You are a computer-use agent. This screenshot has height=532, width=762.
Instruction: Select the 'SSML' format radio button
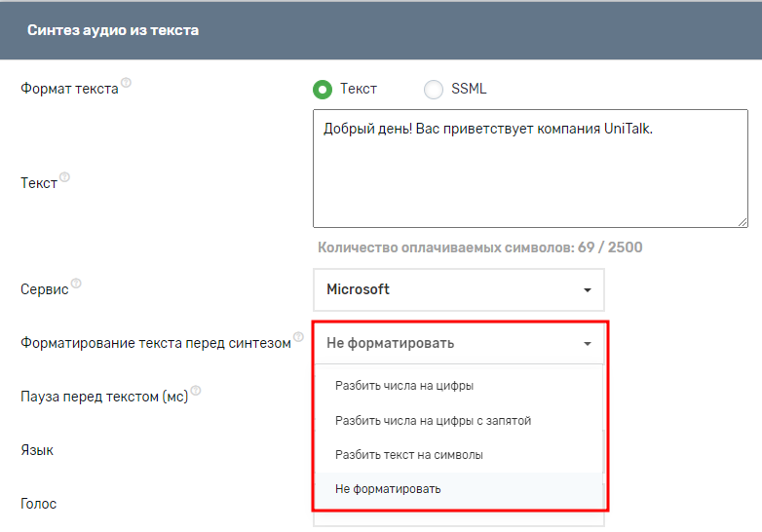click(434, 90)
